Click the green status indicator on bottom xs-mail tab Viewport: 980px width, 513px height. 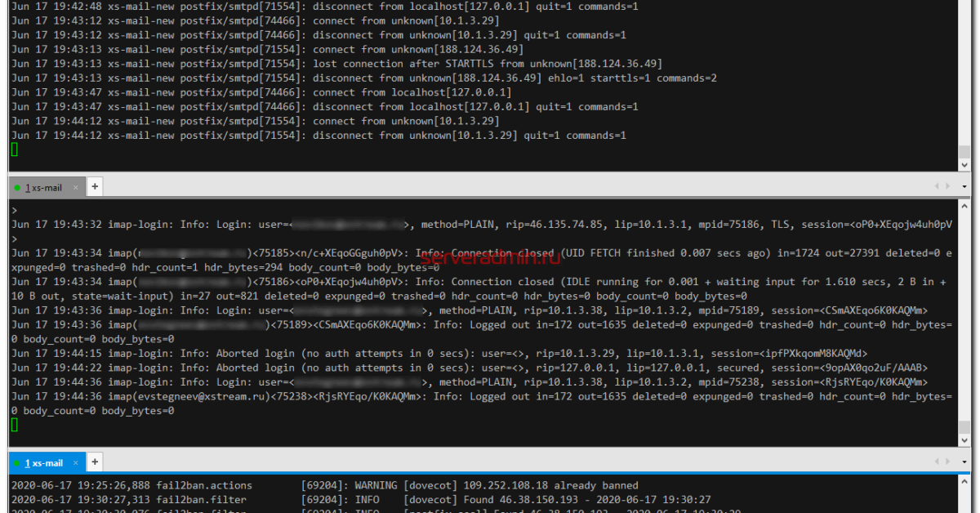(x=16, y=462)
